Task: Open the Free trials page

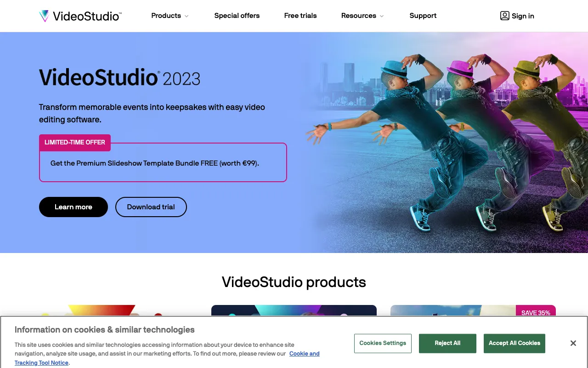Action: (300, 16)
